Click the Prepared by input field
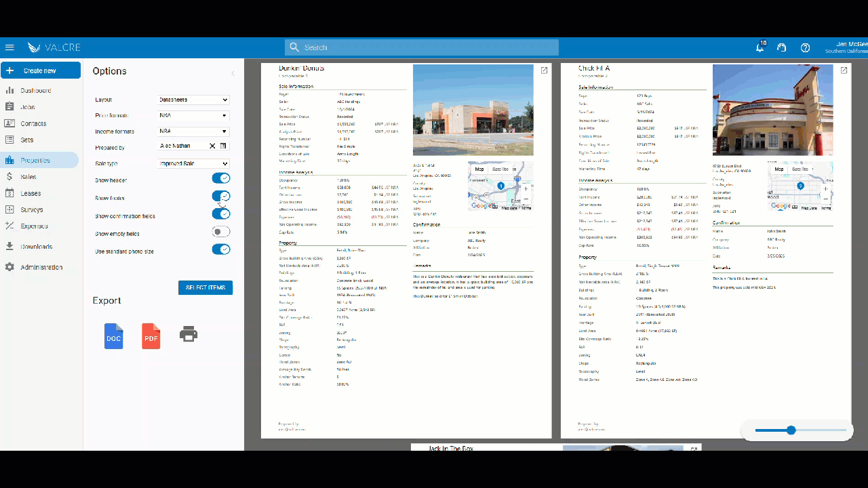This screenshot has height=488, width=868. (182, 146)
